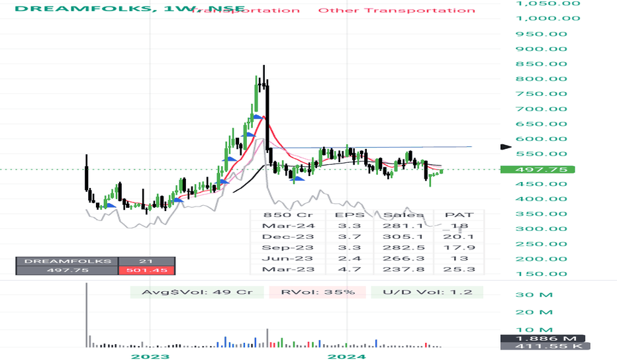Click the 30 M volume axis label
The image size is (617, 364).
pos(534,295)
